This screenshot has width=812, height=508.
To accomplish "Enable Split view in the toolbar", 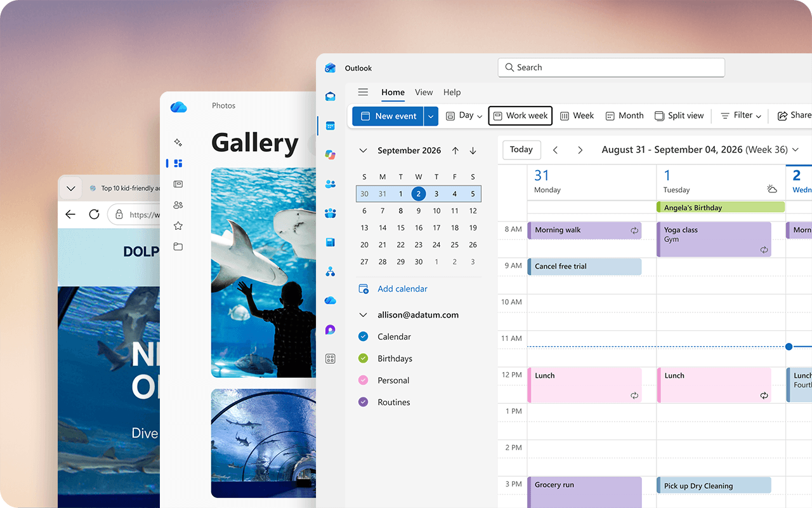I will coord(679,116).
